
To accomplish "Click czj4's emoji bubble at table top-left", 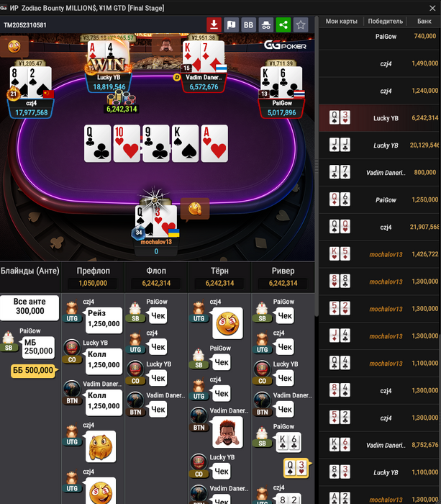I will (x=14, y=47).
